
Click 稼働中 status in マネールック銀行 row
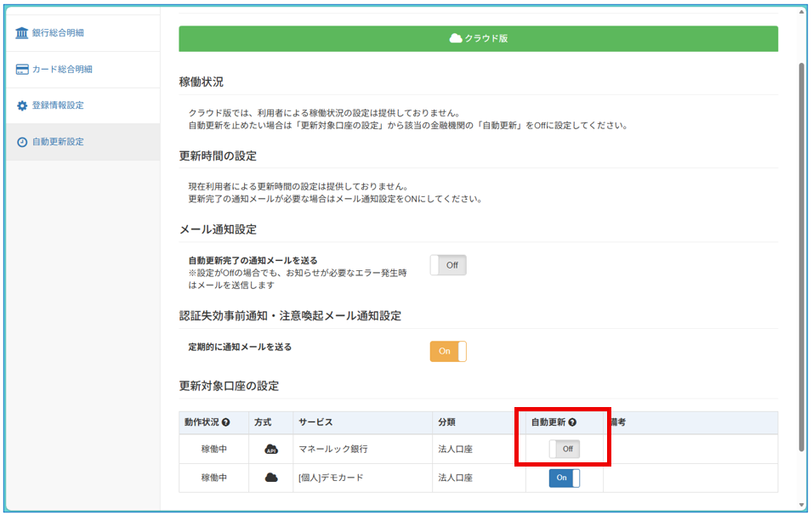point(214,450)
